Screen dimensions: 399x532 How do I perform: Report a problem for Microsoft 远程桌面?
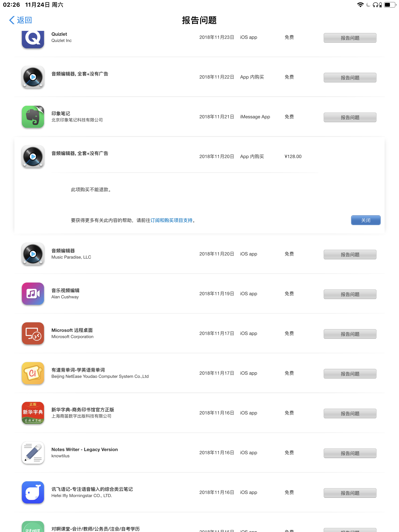pyautogui.click(x=350, y=334)
